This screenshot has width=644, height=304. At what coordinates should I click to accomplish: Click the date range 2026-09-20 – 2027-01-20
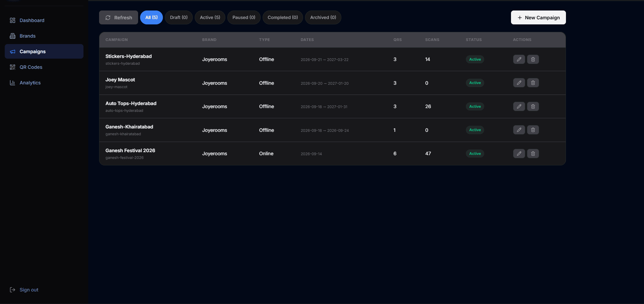pos(325,83)
